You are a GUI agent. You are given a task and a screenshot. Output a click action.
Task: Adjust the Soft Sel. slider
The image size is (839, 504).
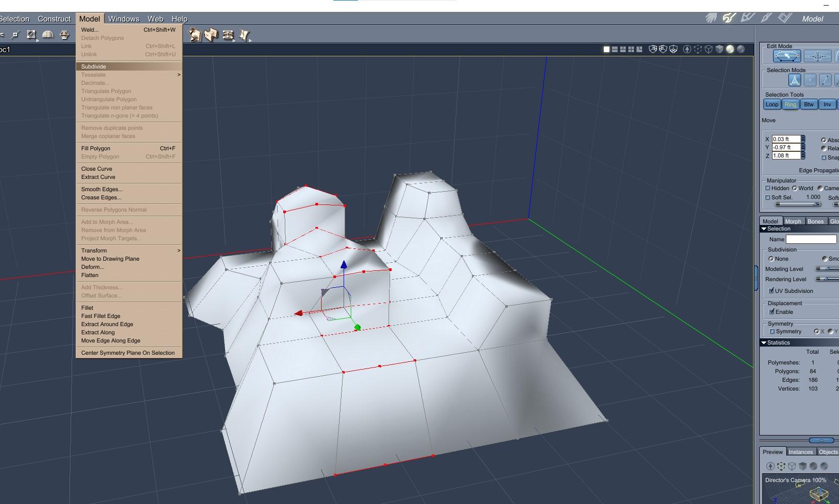click(798, 204)
